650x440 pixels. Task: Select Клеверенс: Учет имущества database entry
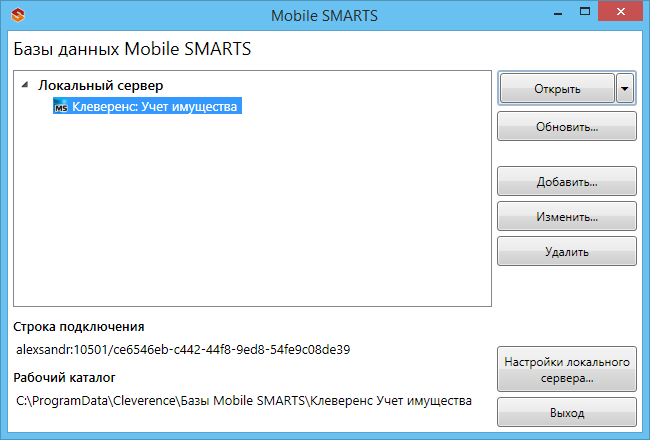tap(147, 106)
